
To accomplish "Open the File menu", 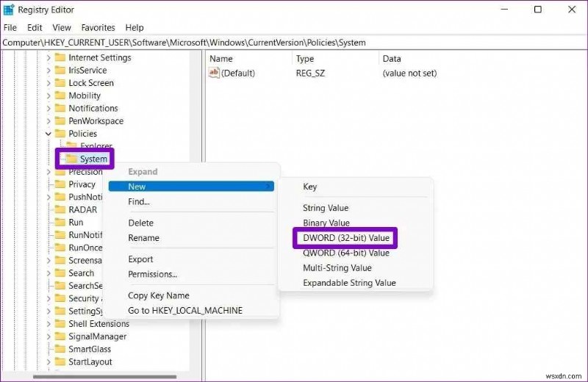I will [10, 28].
